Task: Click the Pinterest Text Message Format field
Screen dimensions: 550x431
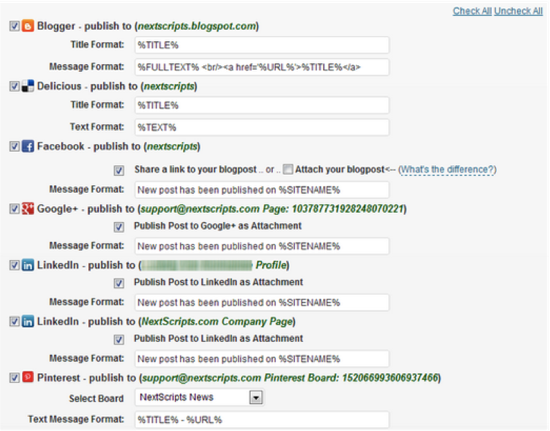Action: pos(262,419)
